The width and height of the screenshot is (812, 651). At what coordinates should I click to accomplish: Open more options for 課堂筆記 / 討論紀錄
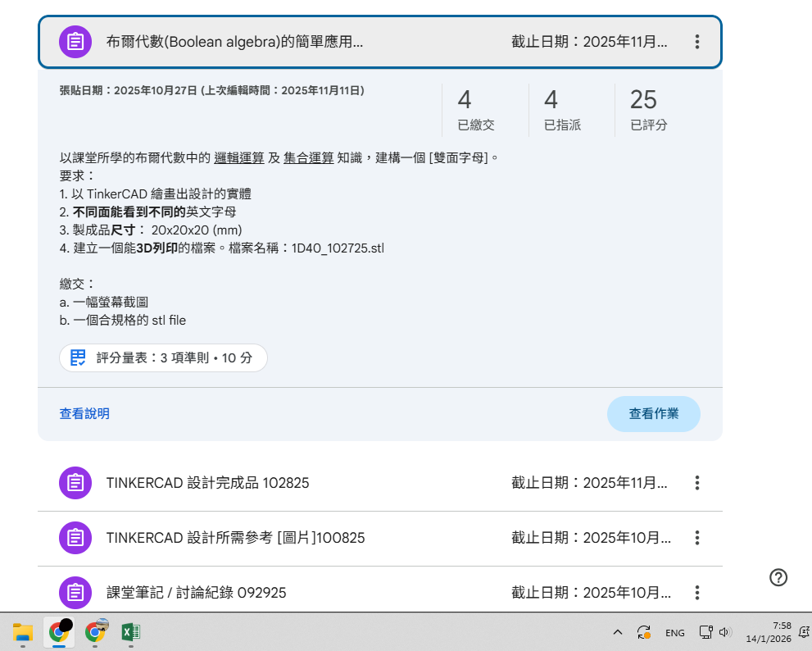[x=696, y=592]
